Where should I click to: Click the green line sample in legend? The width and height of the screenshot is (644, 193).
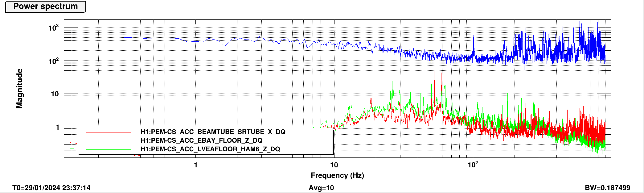[109, 149]
